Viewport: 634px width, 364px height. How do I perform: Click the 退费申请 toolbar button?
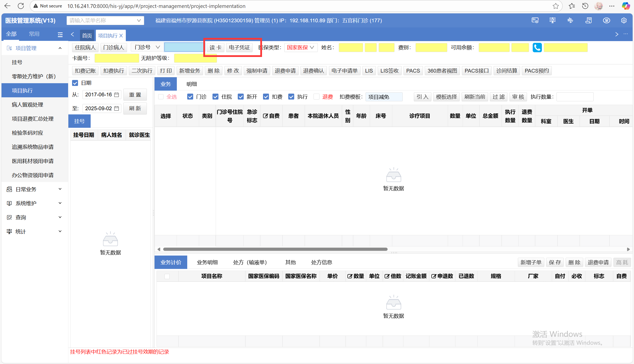(285, 71)
